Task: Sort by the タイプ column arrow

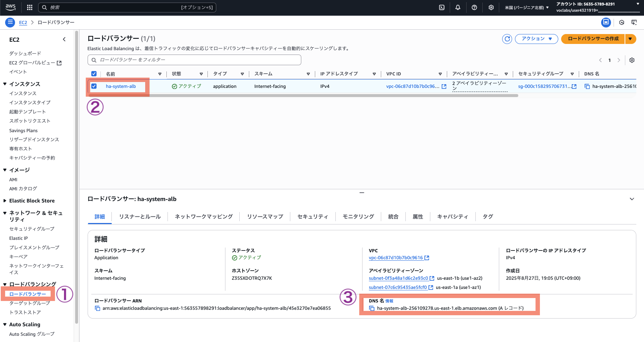Action: pyautogui.click(x=242, y=74)
